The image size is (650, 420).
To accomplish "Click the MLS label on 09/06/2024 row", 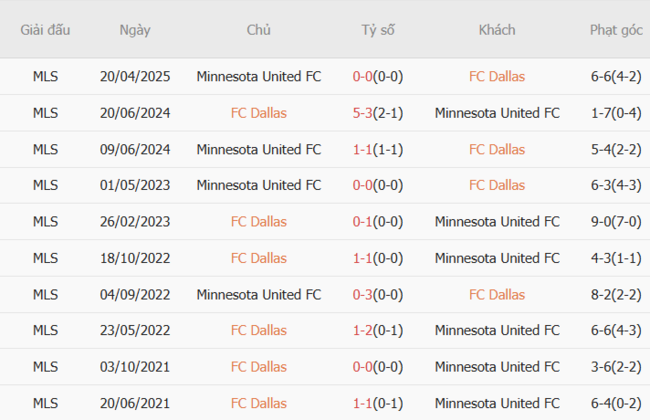I will tap(45, 149).
